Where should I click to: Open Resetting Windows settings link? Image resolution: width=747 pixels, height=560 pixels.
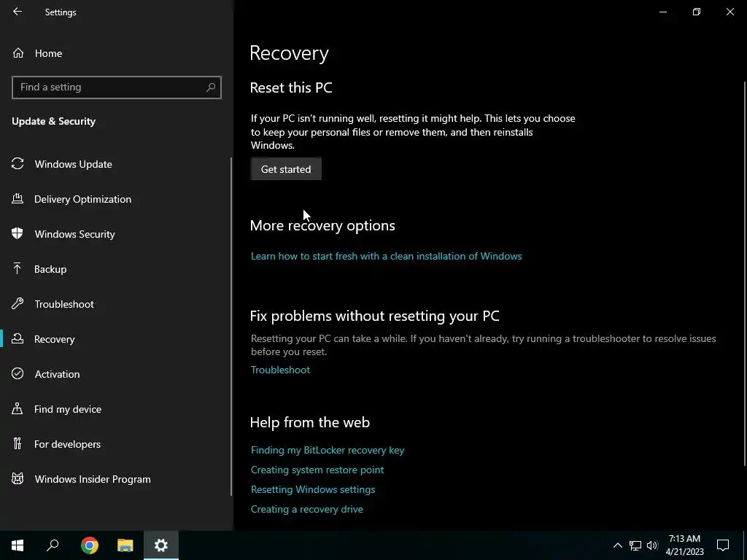[313, 489]
